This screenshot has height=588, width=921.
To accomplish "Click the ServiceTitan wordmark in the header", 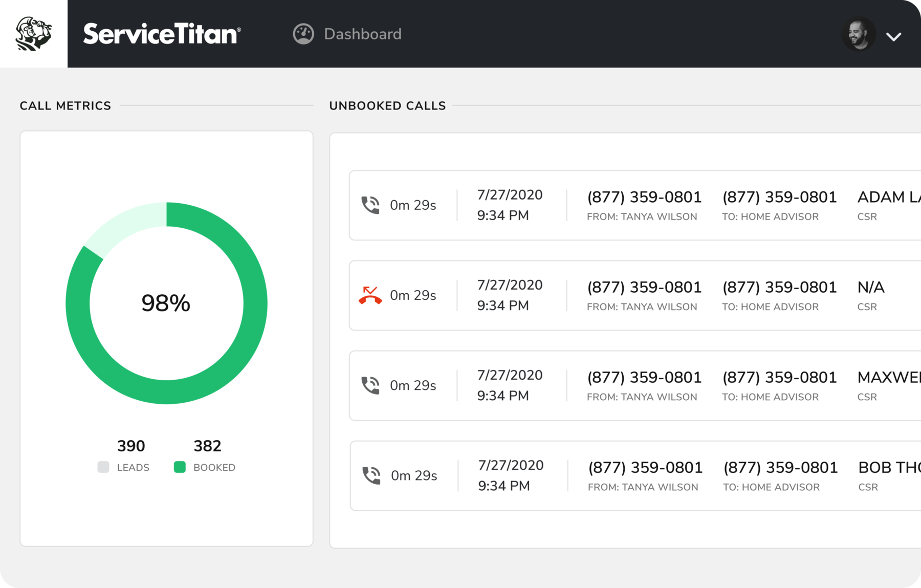I will click(162, 34).
